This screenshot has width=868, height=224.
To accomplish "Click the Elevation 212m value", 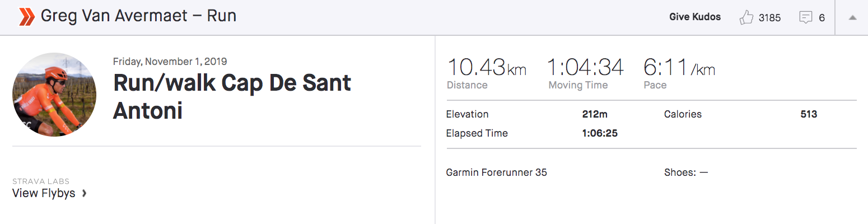I will (x=595, y=114).
